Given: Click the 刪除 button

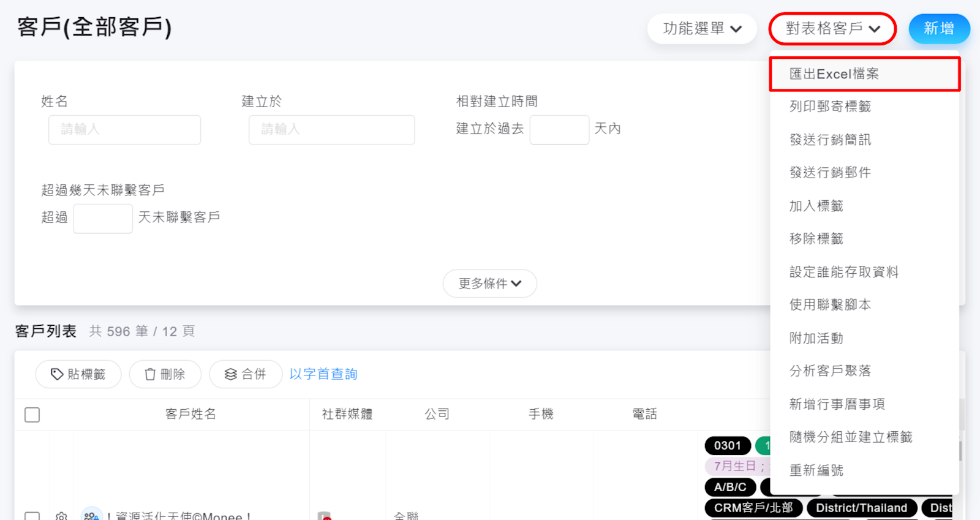Looking at the screenshot, I should point(165,374).
